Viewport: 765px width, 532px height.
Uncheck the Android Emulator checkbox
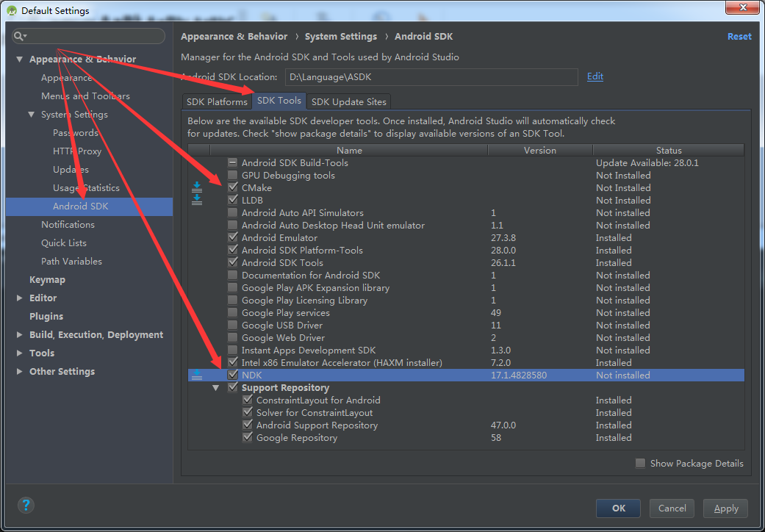pos(233,237)
